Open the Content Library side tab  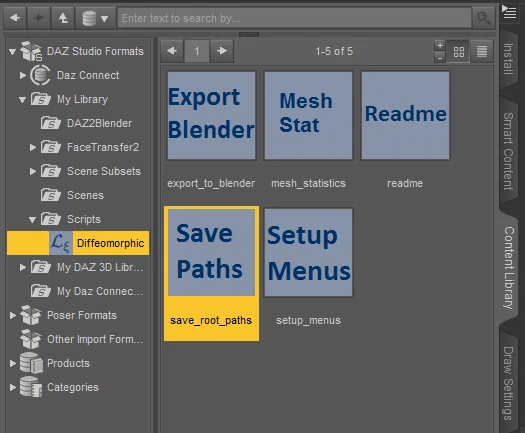coord(509,268)
